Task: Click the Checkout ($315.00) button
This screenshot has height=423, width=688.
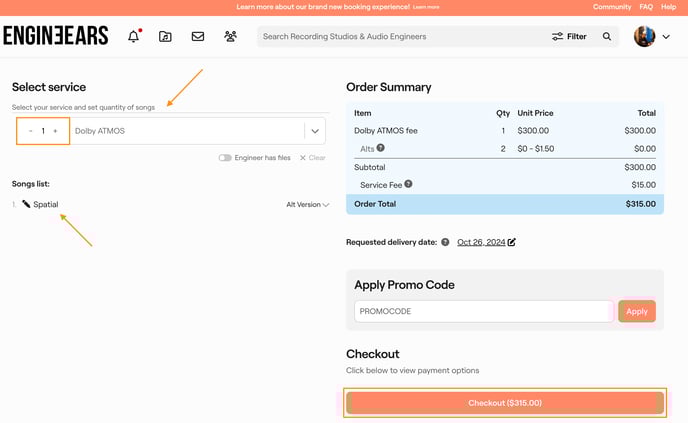Action: (504, 403)
